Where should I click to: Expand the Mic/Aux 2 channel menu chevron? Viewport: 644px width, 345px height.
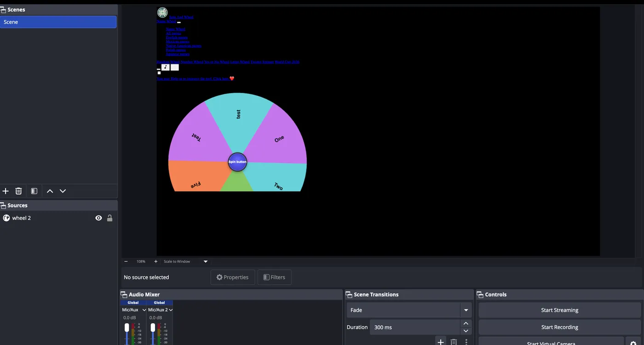(171, 310)
